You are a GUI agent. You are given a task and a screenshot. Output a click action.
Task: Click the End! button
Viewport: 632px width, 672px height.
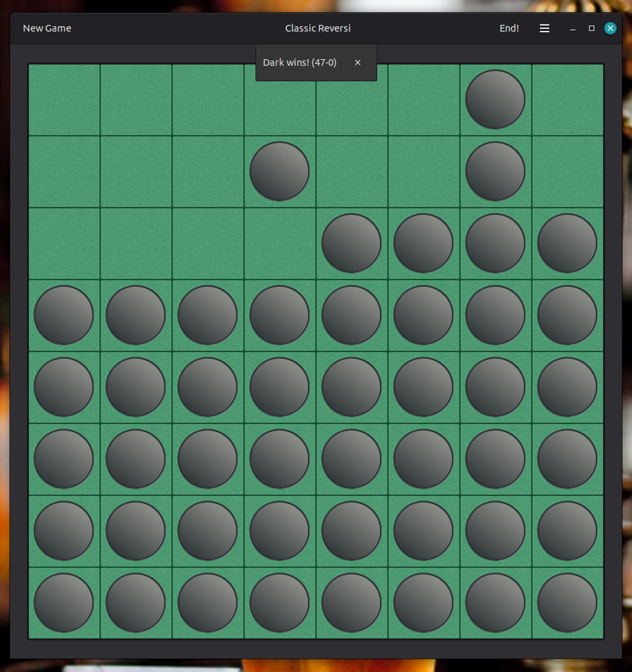point(509,28)
